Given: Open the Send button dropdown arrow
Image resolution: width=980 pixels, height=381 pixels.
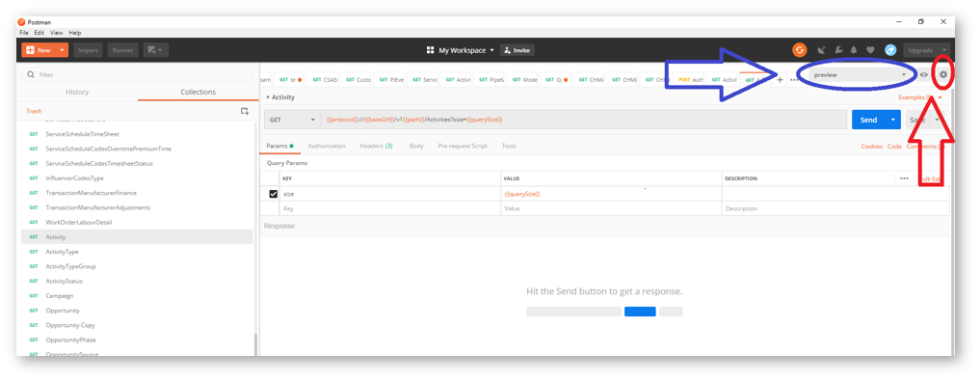Looking at the screenshot, I should [892, 120].
